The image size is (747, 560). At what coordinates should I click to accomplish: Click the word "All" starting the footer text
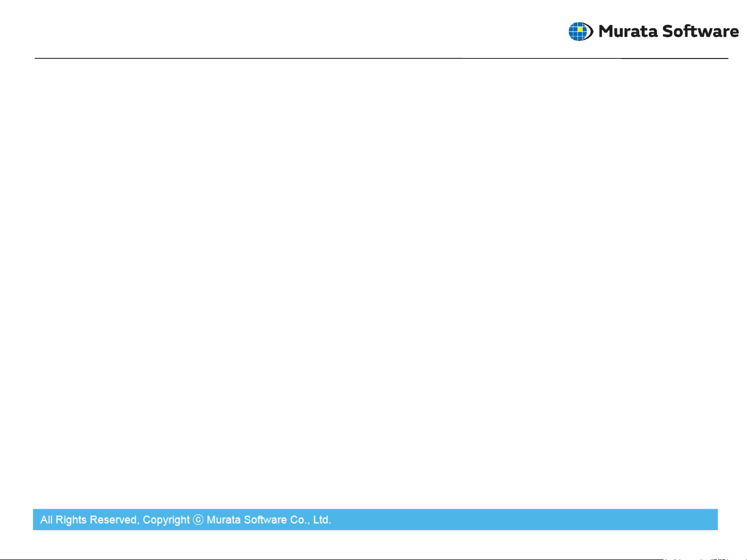47,520
